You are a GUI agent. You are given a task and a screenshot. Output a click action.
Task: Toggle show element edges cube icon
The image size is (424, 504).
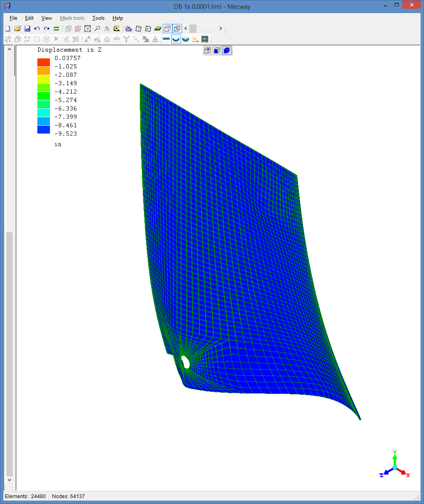177,29
